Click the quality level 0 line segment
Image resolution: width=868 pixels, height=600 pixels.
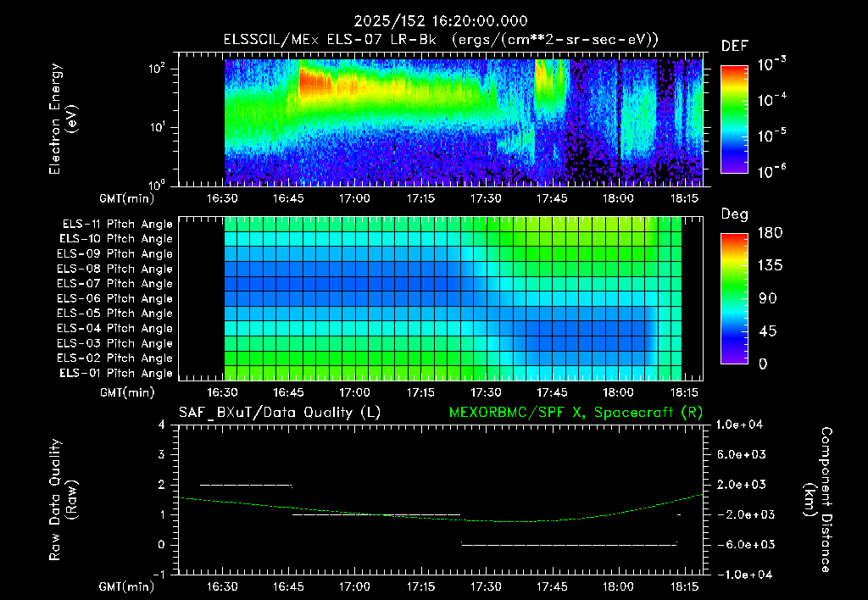(x=569, y=545)
